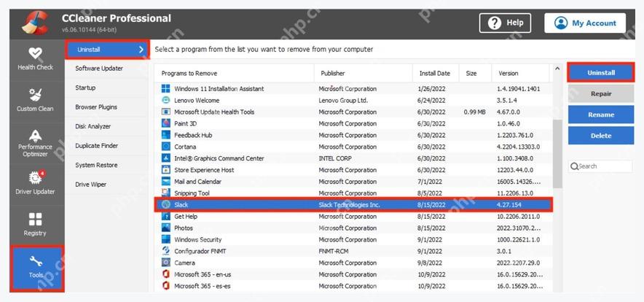Click the Microsoft 365 - es-es icon
This screenshot has width=644, height=302.
pyautogui.click(x=166, y=285)
